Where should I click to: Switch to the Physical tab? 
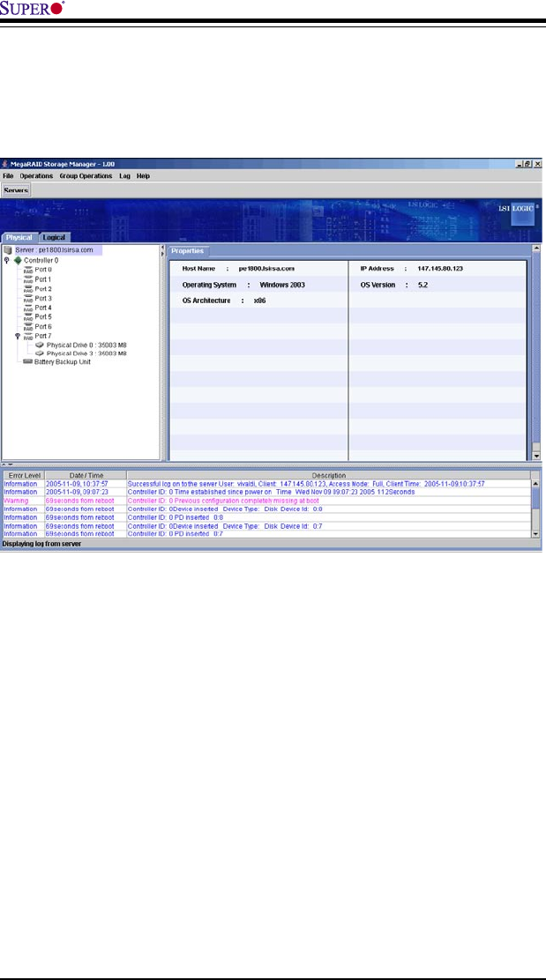pyautogui.click(x=19, y=237)
